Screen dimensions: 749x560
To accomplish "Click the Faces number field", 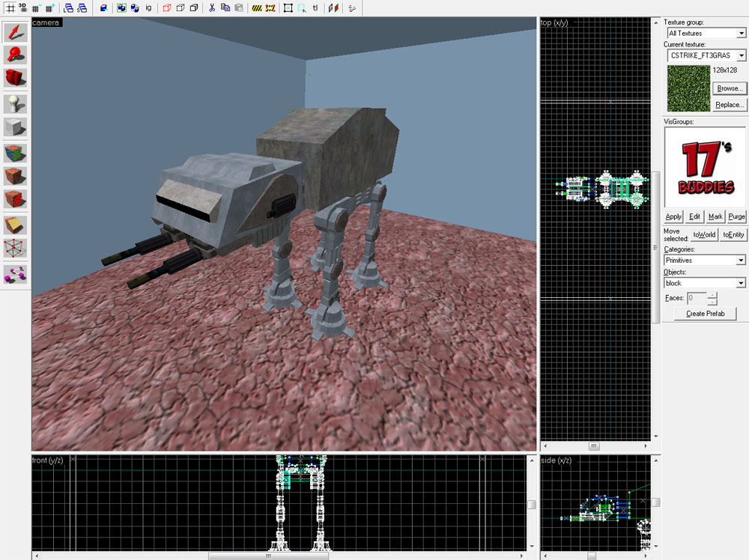I will pos(697,298).
